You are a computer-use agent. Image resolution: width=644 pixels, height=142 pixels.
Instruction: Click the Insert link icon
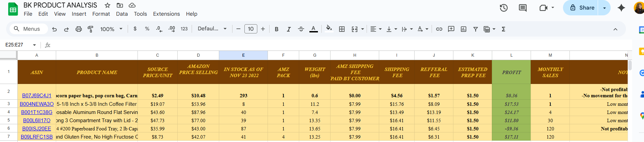point(439,29)
